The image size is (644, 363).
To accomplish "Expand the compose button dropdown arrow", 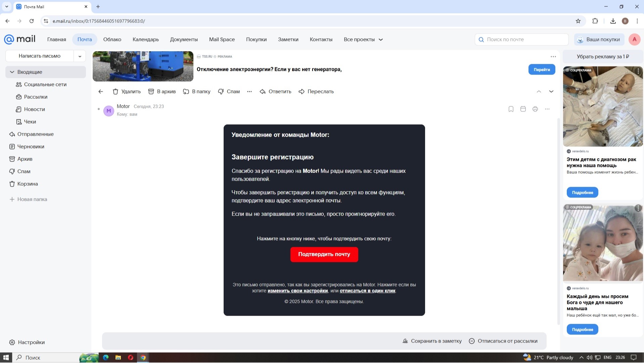I will click(x=80, y=56).
